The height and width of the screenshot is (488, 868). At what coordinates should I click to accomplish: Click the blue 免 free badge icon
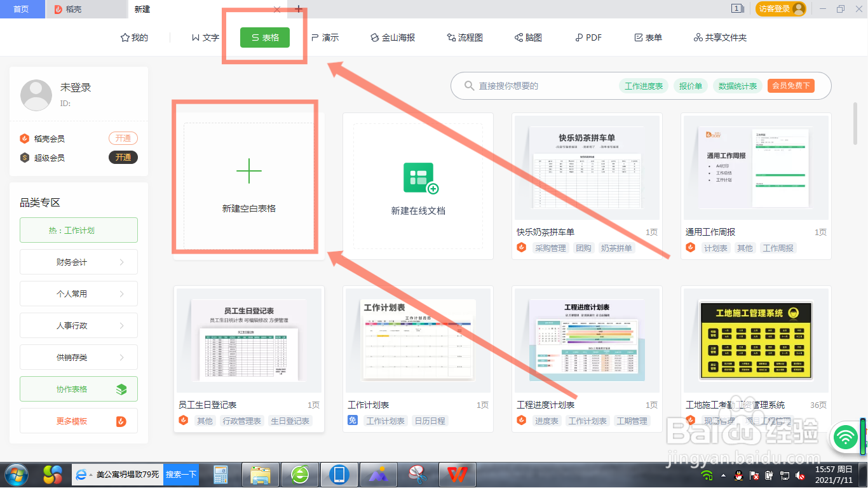pyautogui.click(x=353, y=420)
